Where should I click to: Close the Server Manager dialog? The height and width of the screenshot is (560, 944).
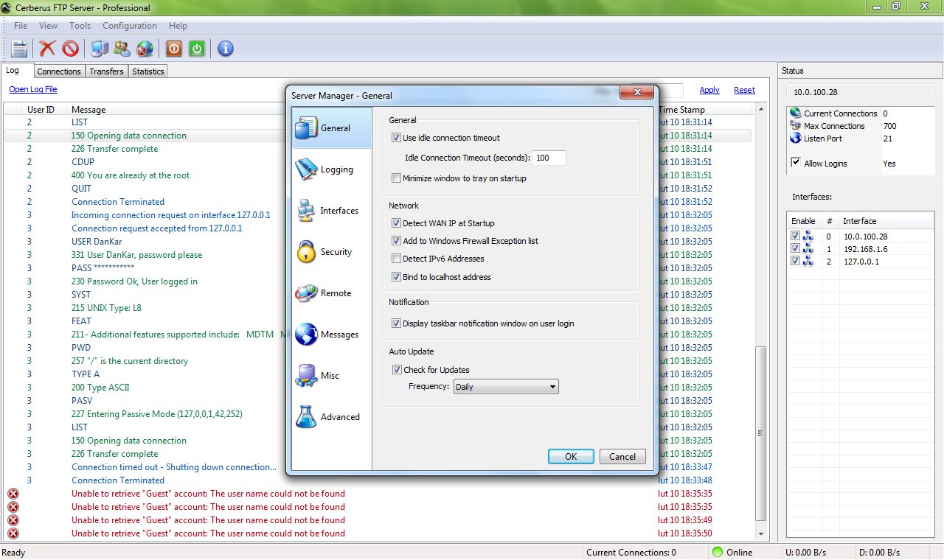click(636, 93)
